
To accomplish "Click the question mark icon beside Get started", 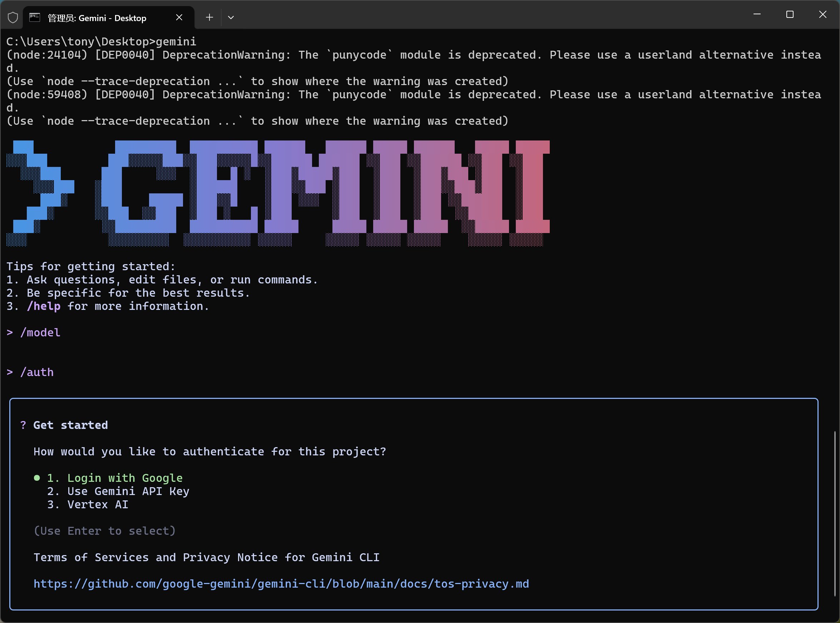I will coord(23,425).
